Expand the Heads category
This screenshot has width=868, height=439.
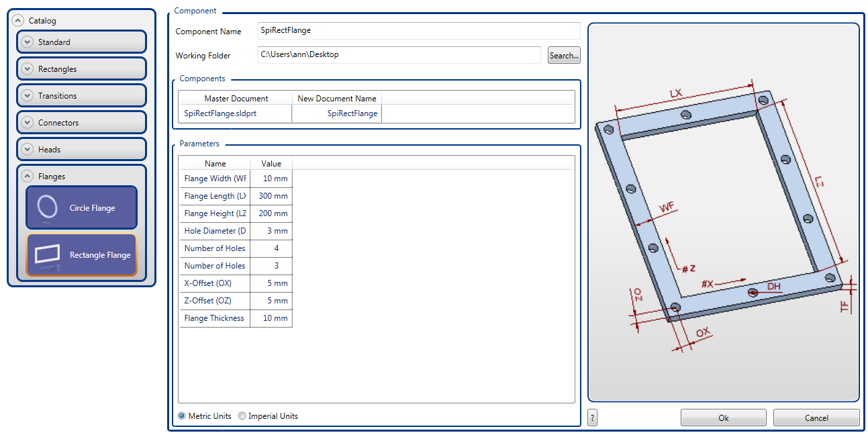click(x=27, y=150)
